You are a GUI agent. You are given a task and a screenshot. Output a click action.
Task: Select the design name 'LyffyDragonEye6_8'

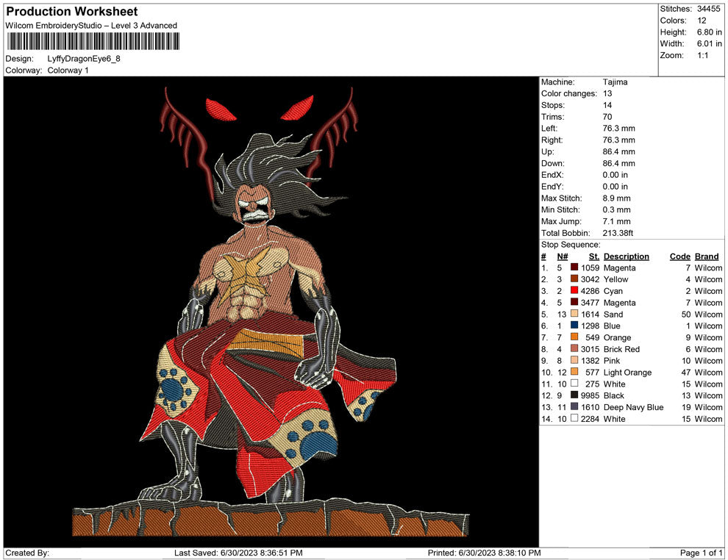84,59
